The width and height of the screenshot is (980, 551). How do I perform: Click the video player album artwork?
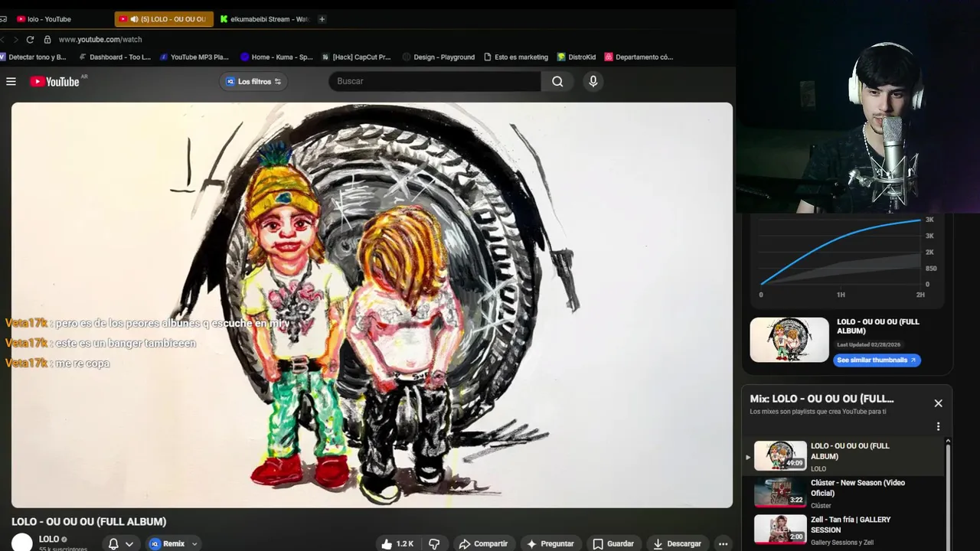pos(372,305)
